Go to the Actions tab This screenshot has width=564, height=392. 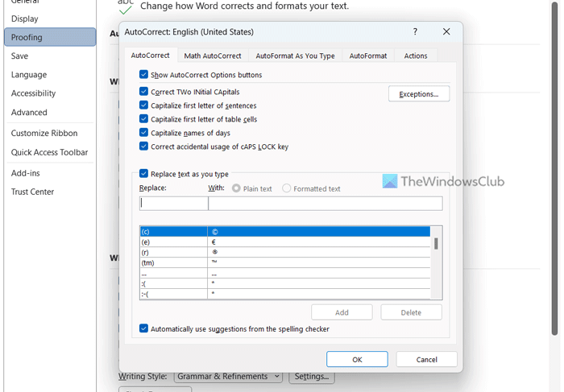[x=416, y=56]
